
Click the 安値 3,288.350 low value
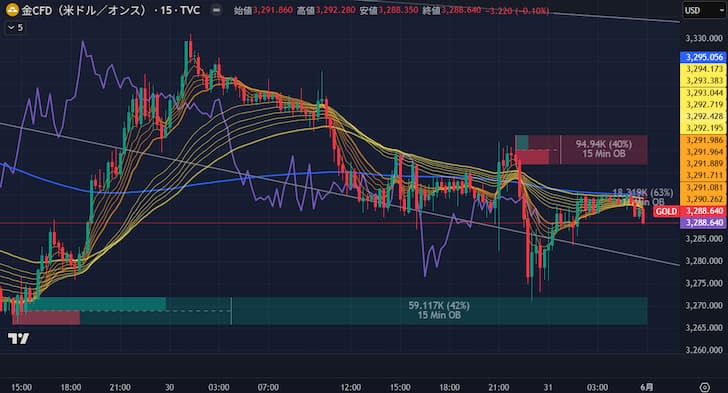389,10
